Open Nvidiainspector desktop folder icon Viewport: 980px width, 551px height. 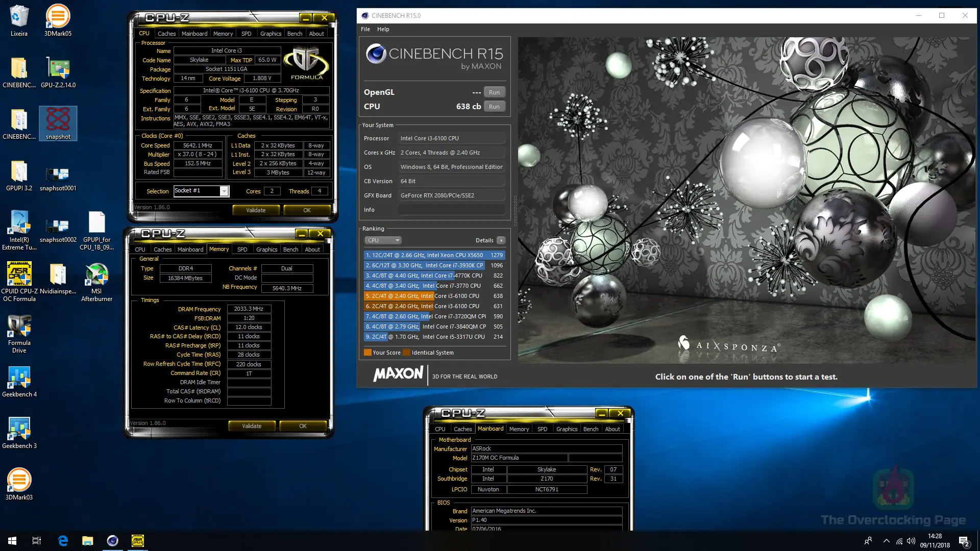pyautogui.click(x=58, y=279)
